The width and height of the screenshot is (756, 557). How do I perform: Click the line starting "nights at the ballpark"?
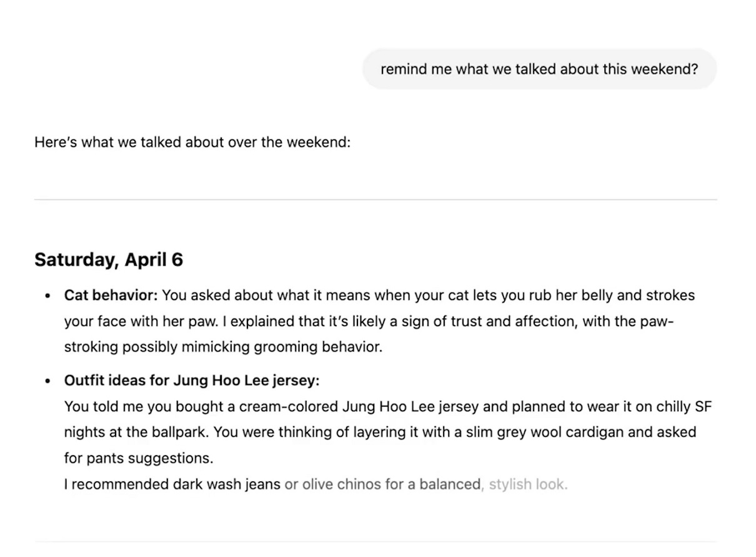(x=380, y=432)
